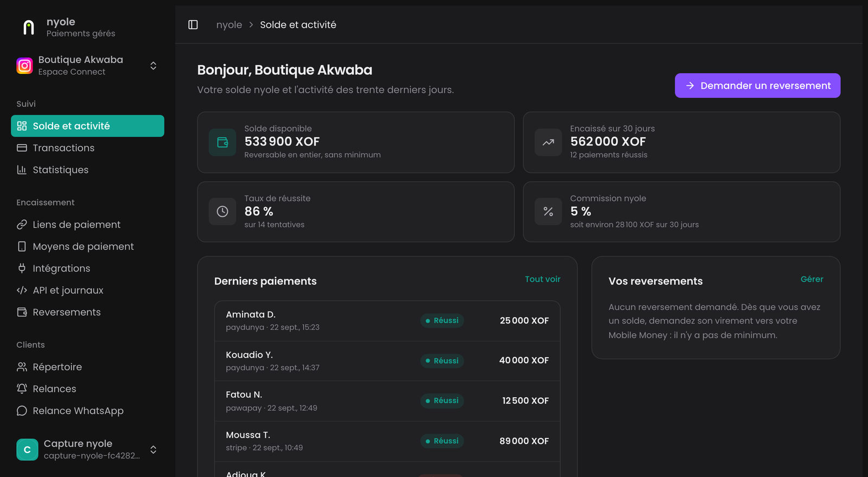The image size is (868, 477).
Task: Click the Réussi badge for Aminata D.
Action: tap(442, 321)
